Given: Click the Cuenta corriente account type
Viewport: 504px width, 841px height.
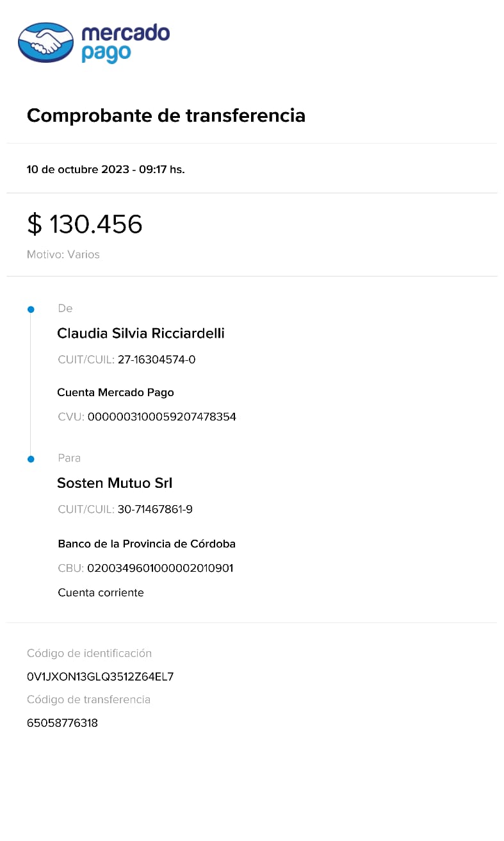Looking at the screenshot, I should click(x=101, y=592).
